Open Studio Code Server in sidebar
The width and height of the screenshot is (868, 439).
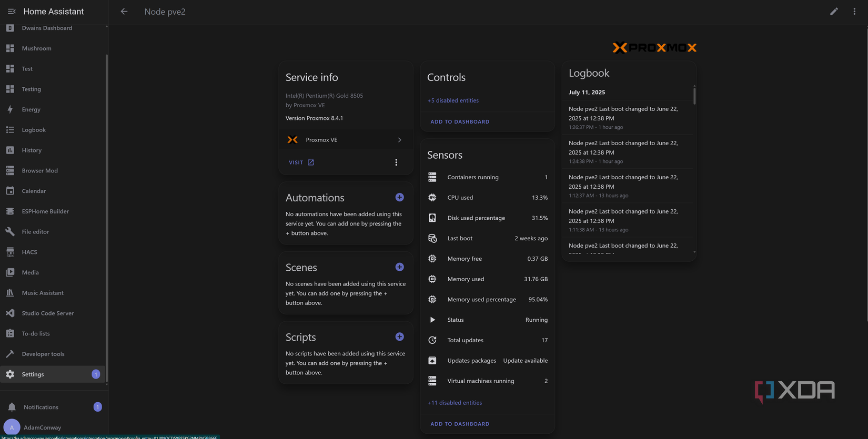pos(53,313)
